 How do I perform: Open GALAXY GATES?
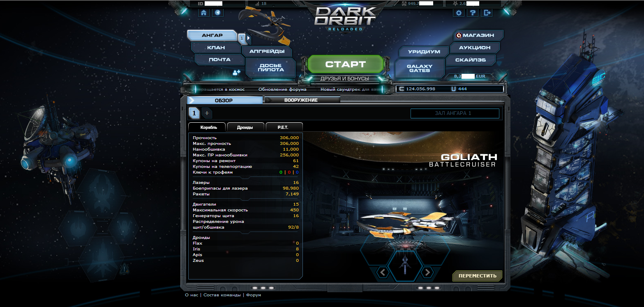tap(420, 68)
